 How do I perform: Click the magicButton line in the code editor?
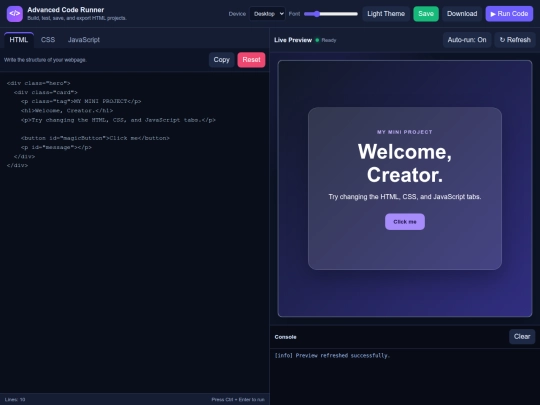(95, 138)
